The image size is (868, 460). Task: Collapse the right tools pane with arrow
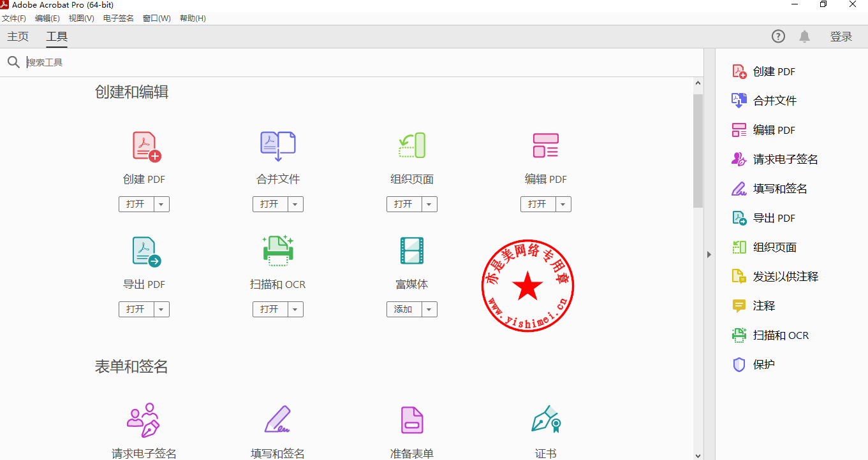tap(709, 254)
